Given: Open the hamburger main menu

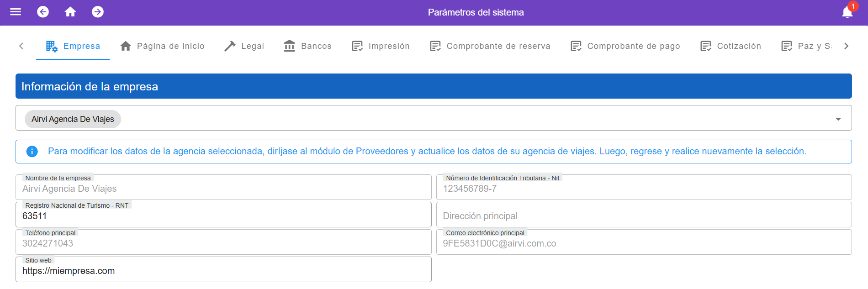Looking at the screenshot, I should [x=16, y=12].
